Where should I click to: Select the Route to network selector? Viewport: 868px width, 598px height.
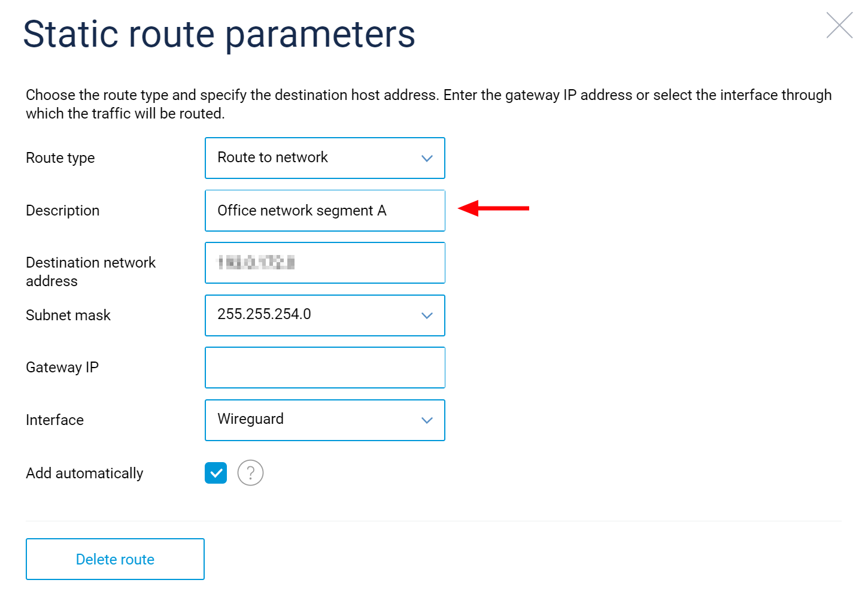(x=325, y=158)
